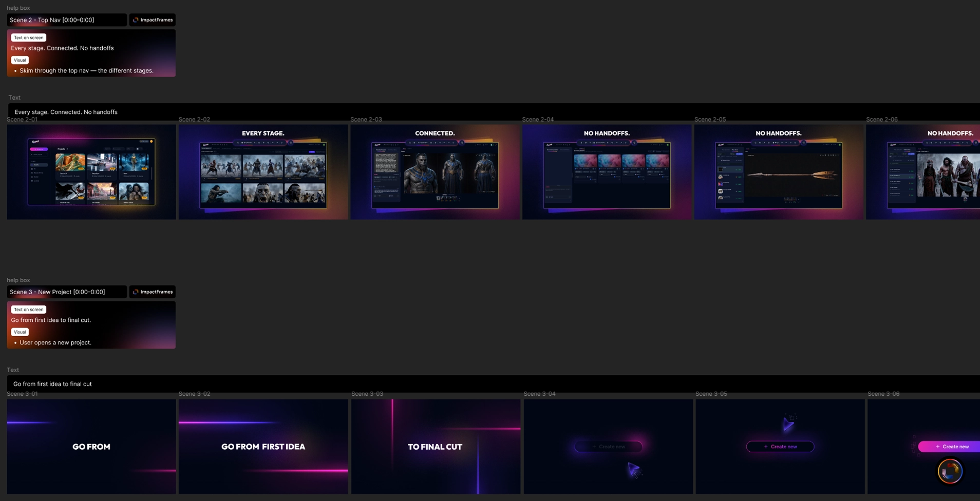Open the 'TO FINAL CUT' frame
This screenshot has height=501, width=980.
(x=436, y=447)
